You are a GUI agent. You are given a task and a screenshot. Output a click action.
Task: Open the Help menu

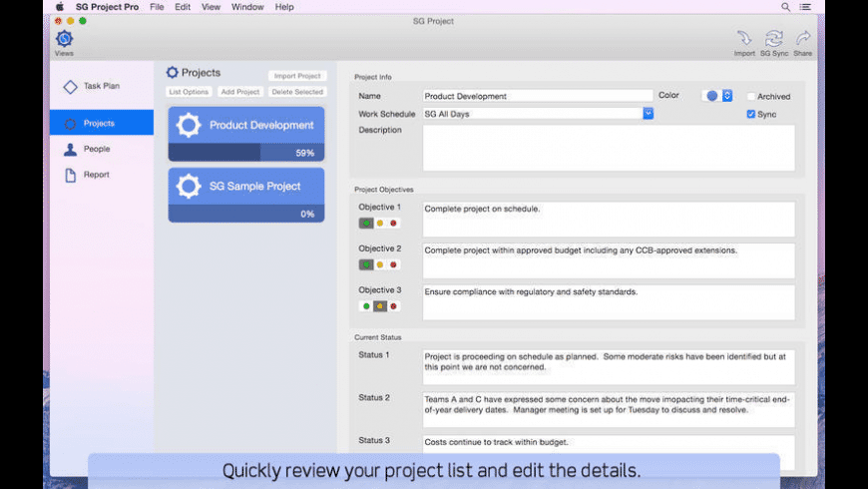tap(284, 7)
